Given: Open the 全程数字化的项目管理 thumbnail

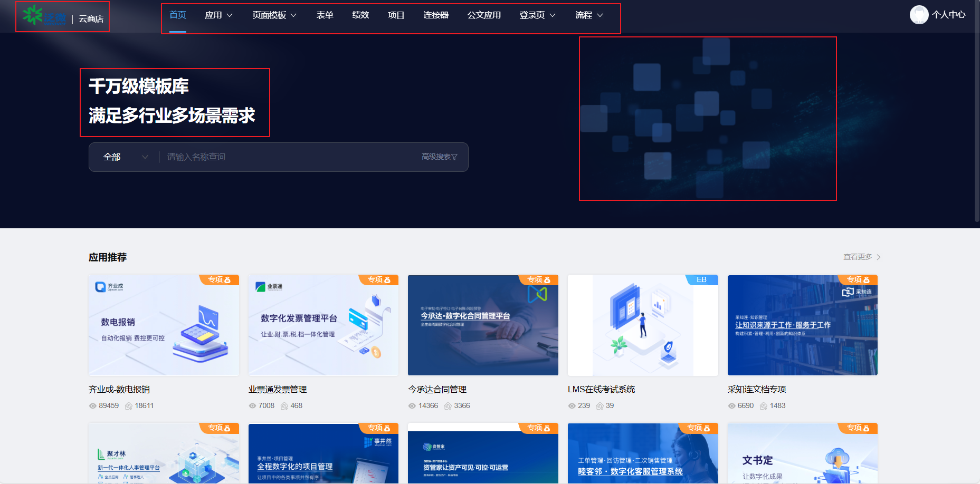Looking at the screenshot, I should pos(324,453).
